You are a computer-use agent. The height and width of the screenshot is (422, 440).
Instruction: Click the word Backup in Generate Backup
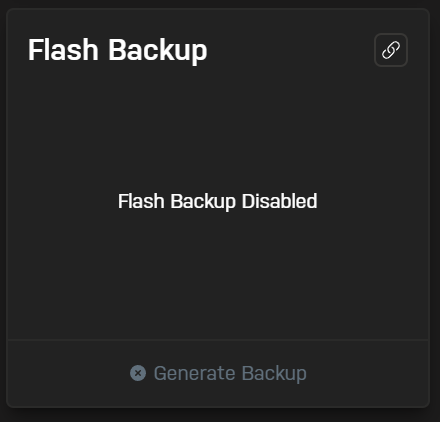click(274, 374)
